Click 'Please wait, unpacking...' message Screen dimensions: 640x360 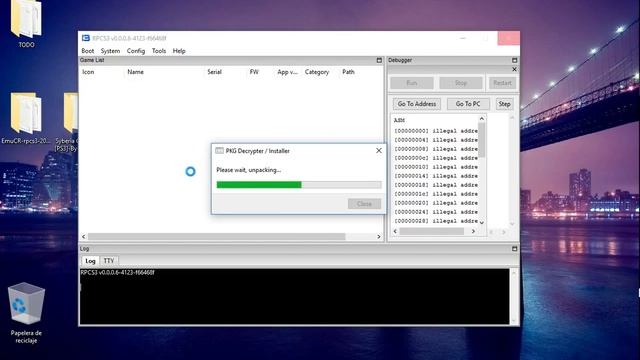point(249,170)
